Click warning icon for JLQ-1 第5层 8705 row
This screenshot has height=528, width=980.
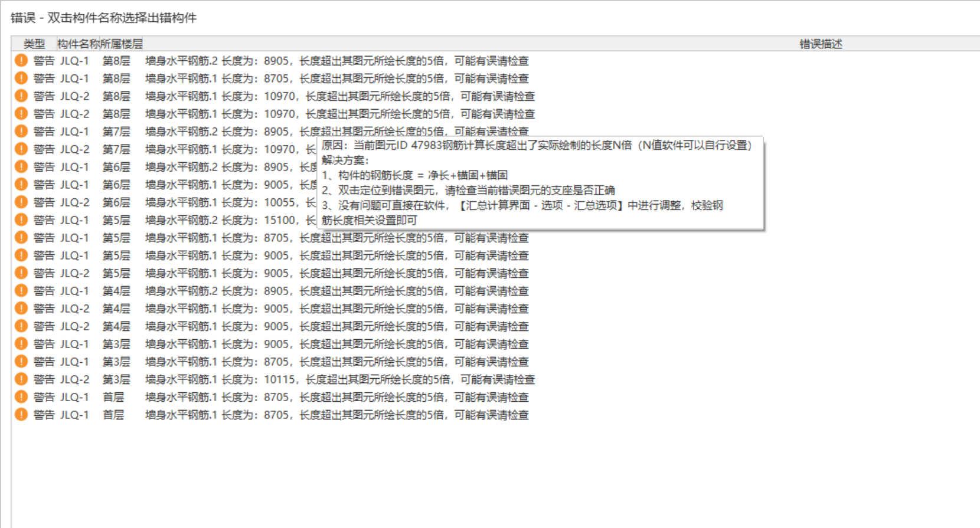click(21, 238)
